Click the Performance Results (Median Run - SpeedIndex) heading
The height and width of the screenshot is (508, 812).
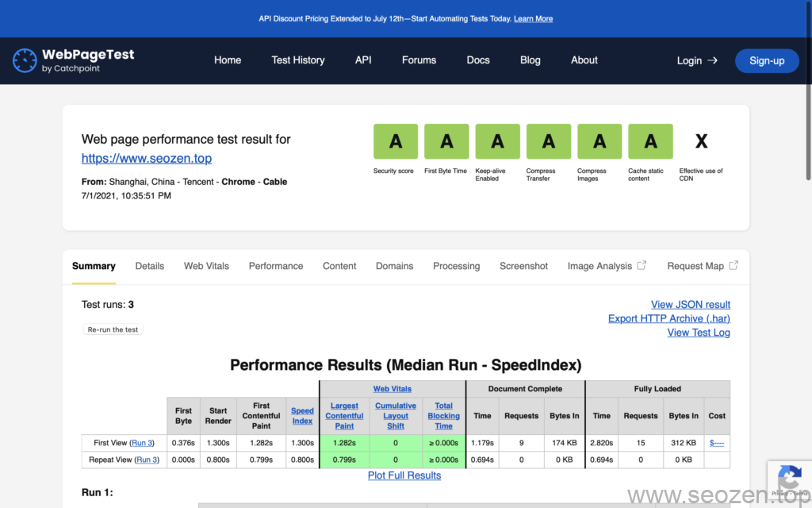tap(405, 365)
